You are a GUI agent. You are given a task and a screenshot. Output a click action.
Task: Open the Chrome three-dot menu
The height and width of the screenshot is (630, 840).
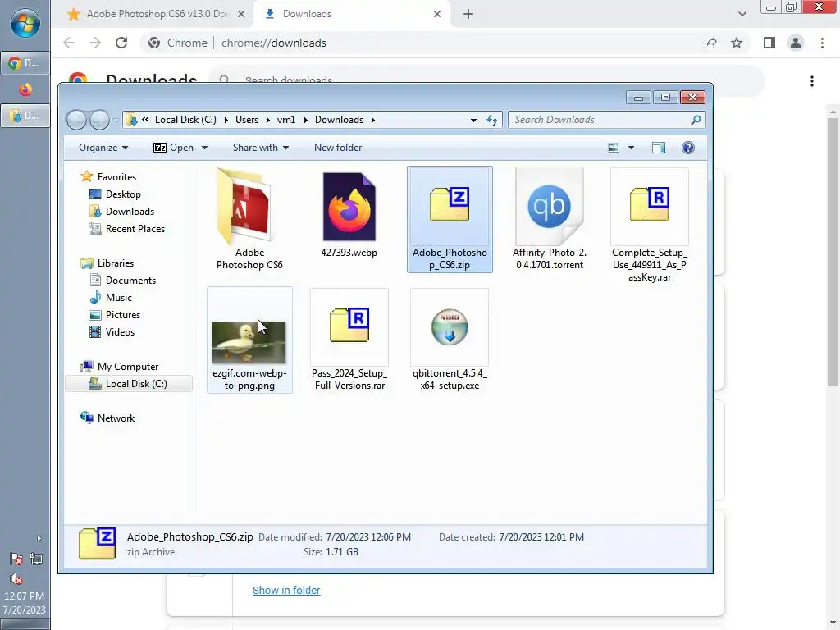[822, 43]
